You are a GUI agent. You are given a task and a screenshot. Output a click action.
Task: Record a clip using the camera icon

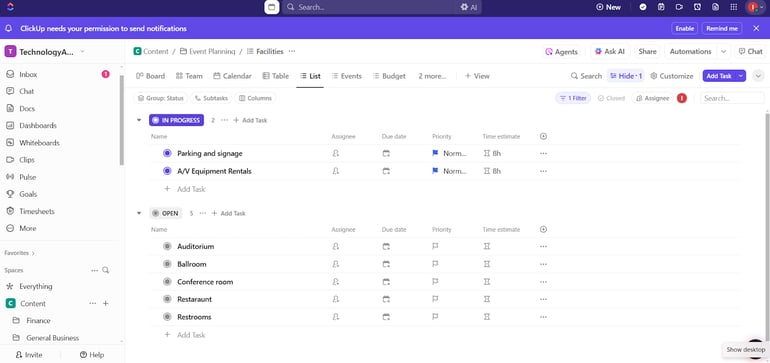(679, 7)
